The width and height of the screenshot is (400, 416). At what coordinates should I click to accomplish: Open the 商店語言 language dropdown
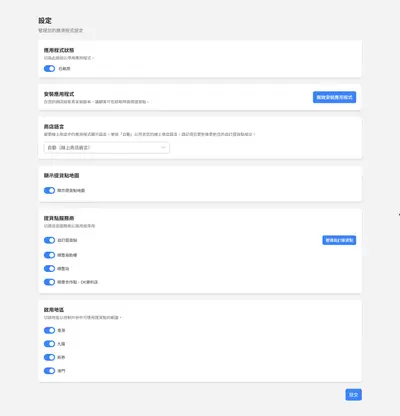click(x=107, y=148)
